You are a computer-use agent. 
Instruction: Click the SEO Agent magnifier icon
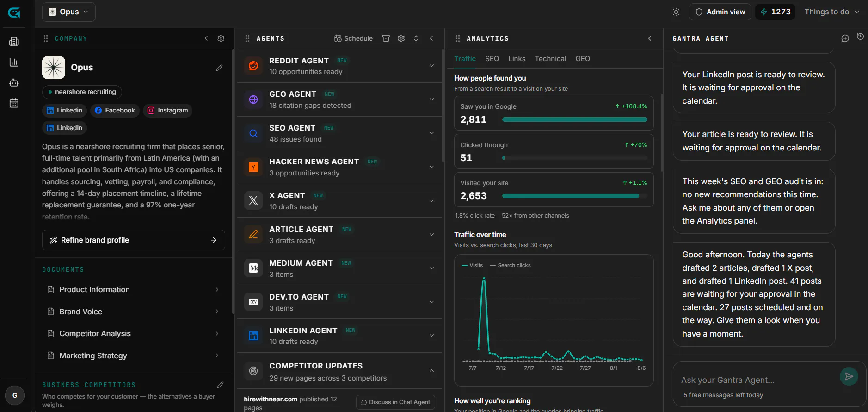[x=253, y=133]
